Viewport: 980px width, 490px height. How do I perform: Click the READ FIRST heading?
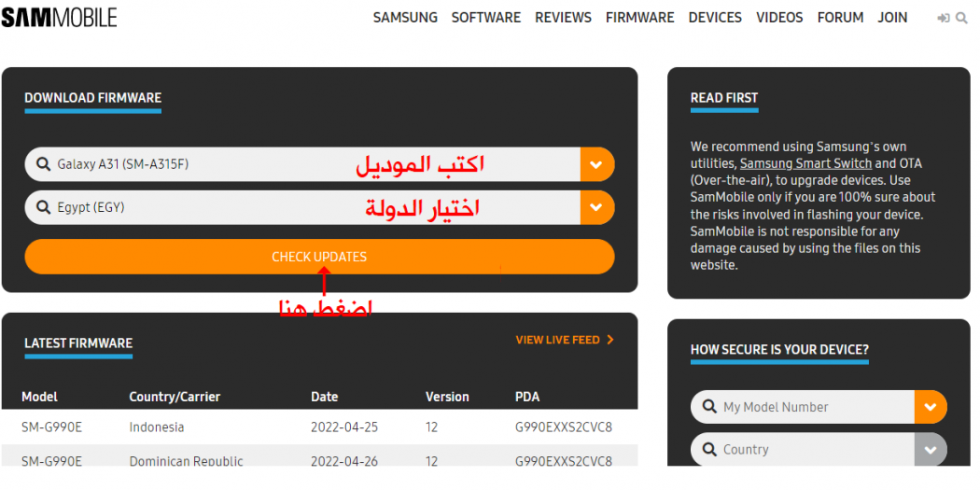pyautogui.click(x=724, y=98)
